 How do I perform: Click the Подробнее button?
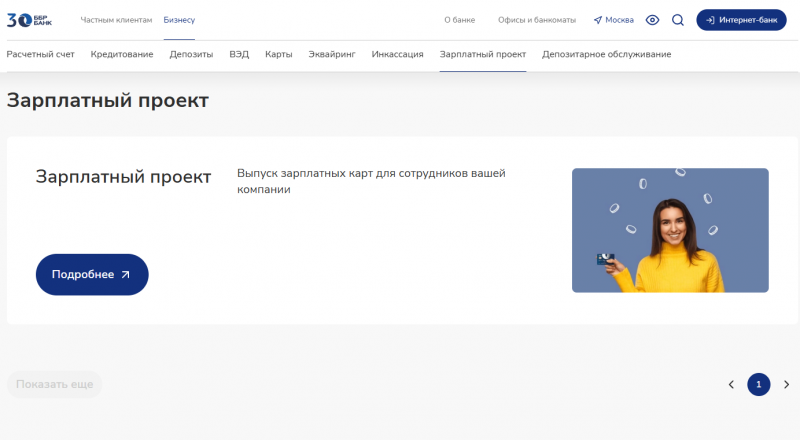tap(92, 275)
